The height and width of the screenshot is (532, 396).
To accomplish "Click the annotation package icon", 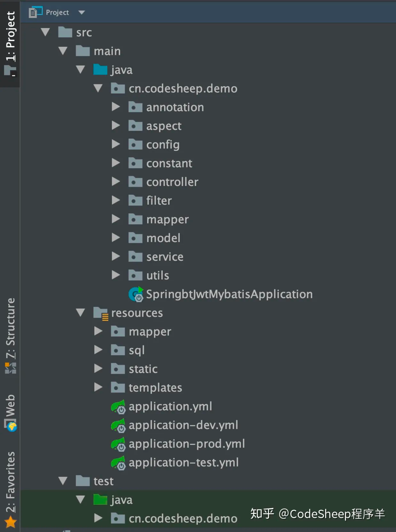I will click(135, 107).
